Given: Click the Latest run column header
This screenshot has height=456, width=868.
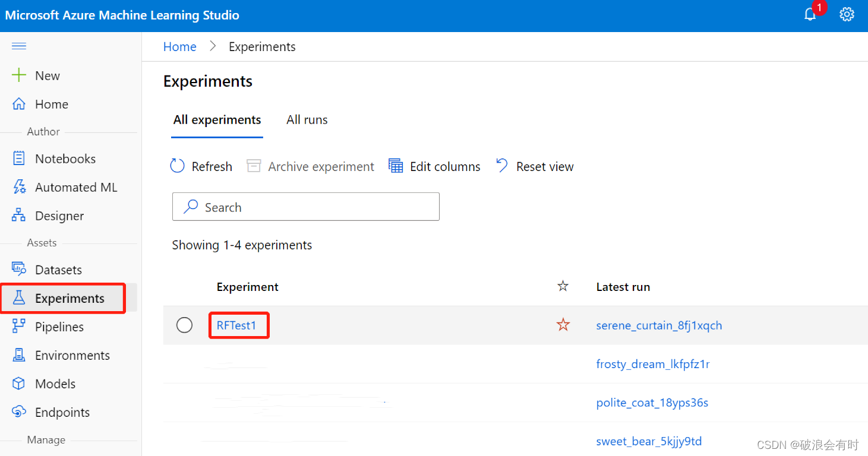Looking at the screenshot, I should pyautogui.click(x=623, y=287).
